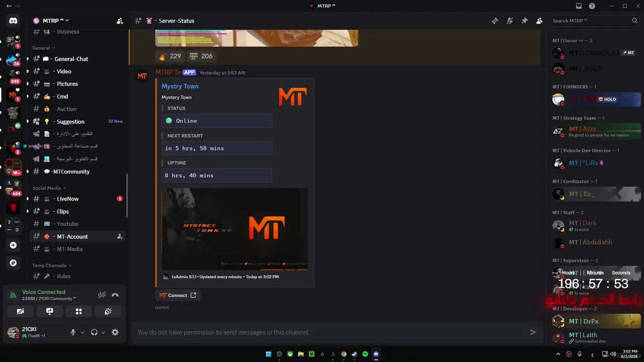Screen dimensions: 644x362
Task: Open the Video channel
Action: (x=77, y=71)
